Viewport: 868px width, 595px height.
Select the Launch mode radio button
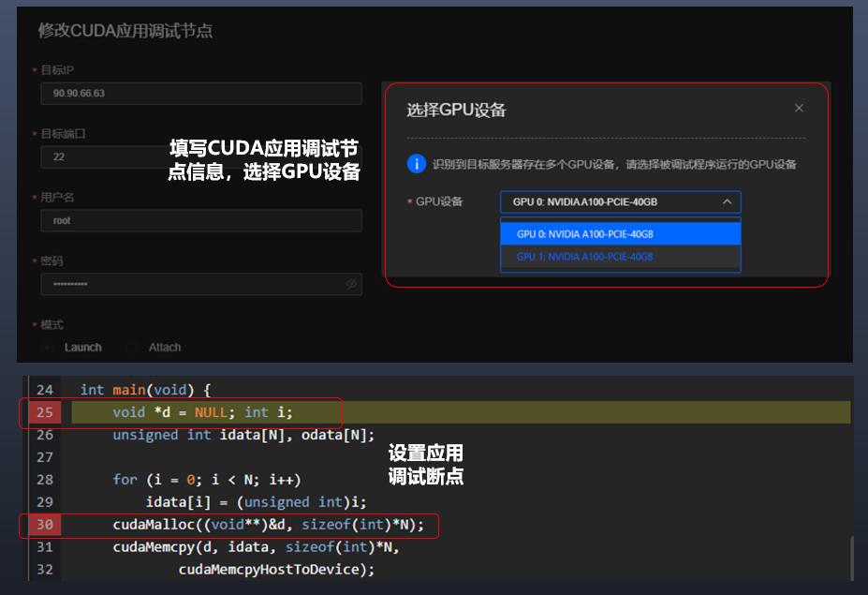point(48,347)
